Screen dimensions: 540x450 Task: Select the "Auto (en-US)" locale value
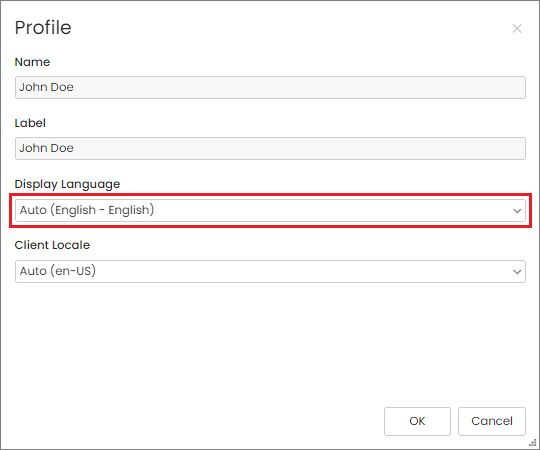point(58,271)
